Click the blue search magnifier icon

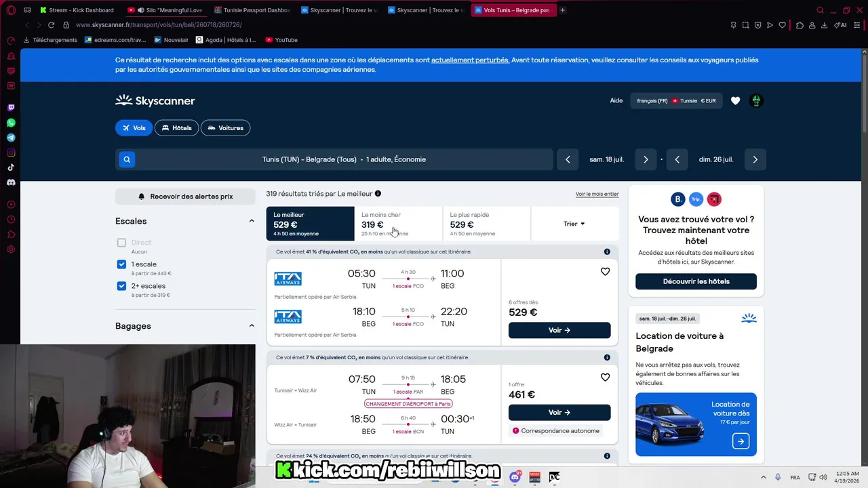pos(126,159)
